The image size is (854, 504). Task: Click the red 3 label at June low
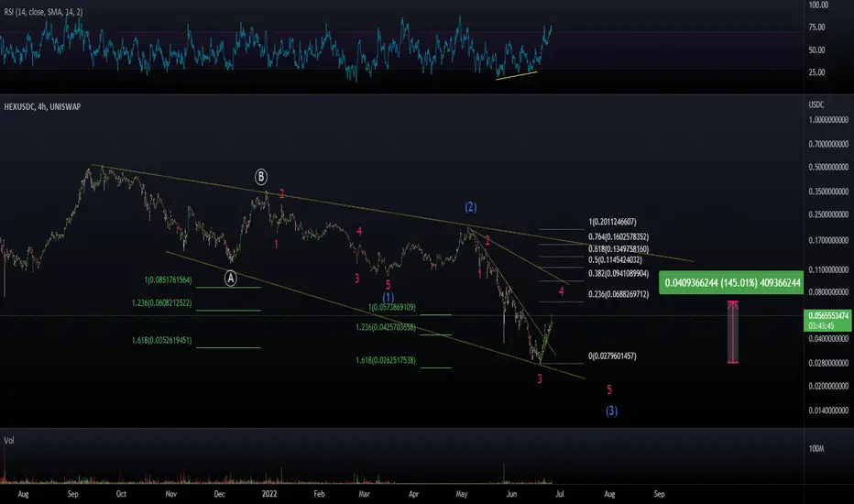(540, 379)
